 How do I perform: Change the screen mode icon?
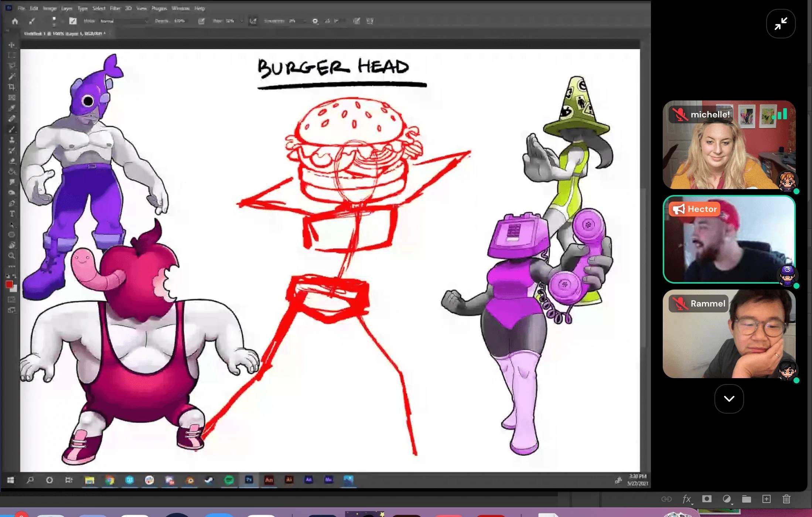pos(12,310)
